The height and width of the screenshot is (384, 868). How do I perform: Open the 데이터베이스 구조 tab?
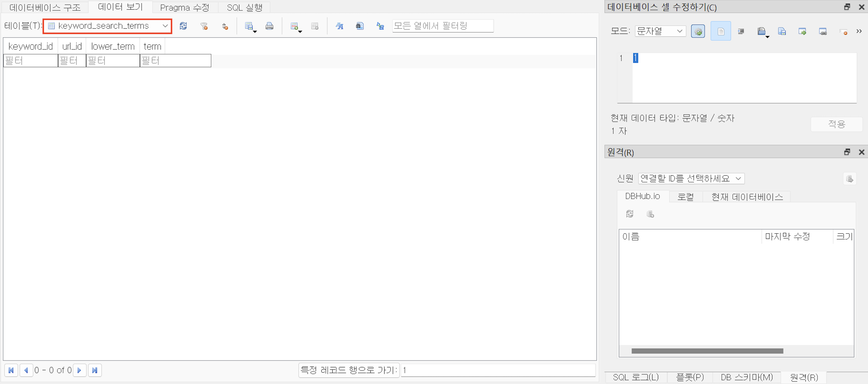coord(45,7)
